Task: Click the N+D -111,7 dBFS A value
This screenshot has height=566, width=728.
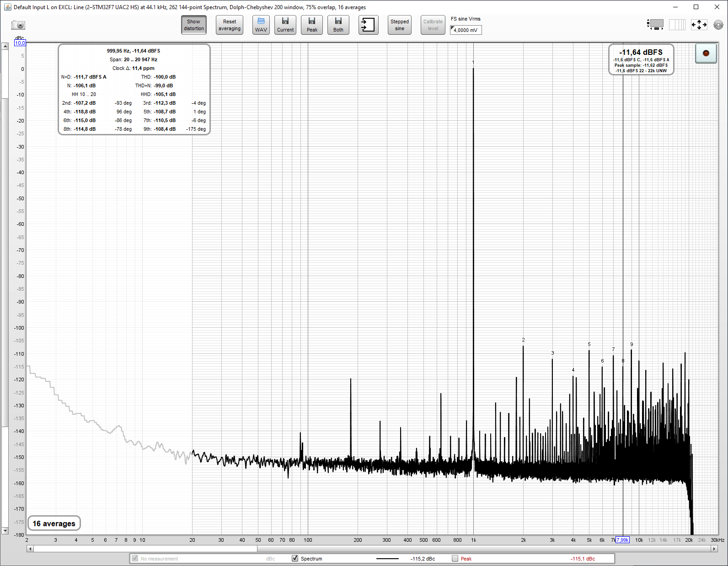Action: click(90, 77)
